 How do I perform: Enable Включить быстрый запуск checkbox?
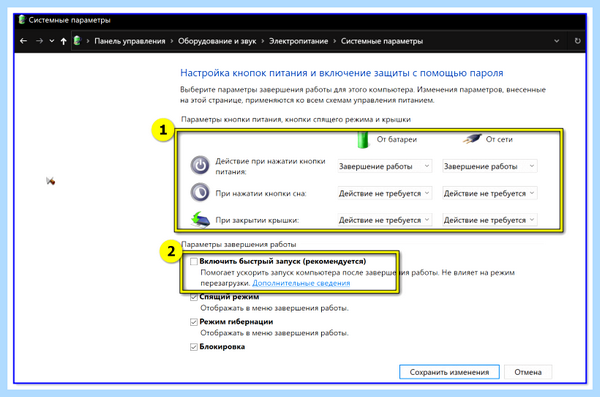coord(194,261)
